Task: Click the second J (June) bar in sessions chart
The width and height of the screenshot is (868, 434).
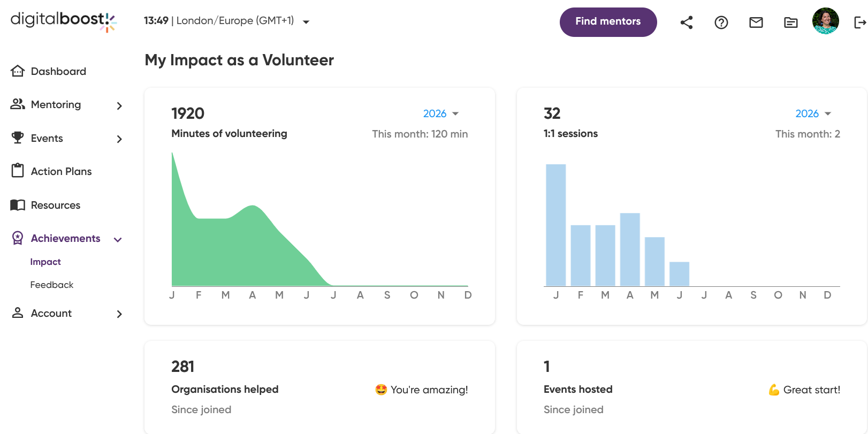Action: [679, 274]
